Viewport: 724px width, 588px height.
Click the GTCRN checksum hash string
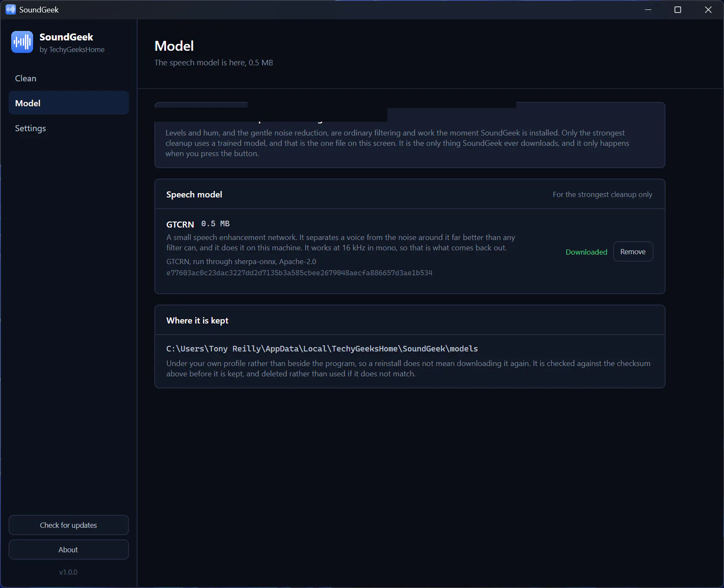(299, 273)
